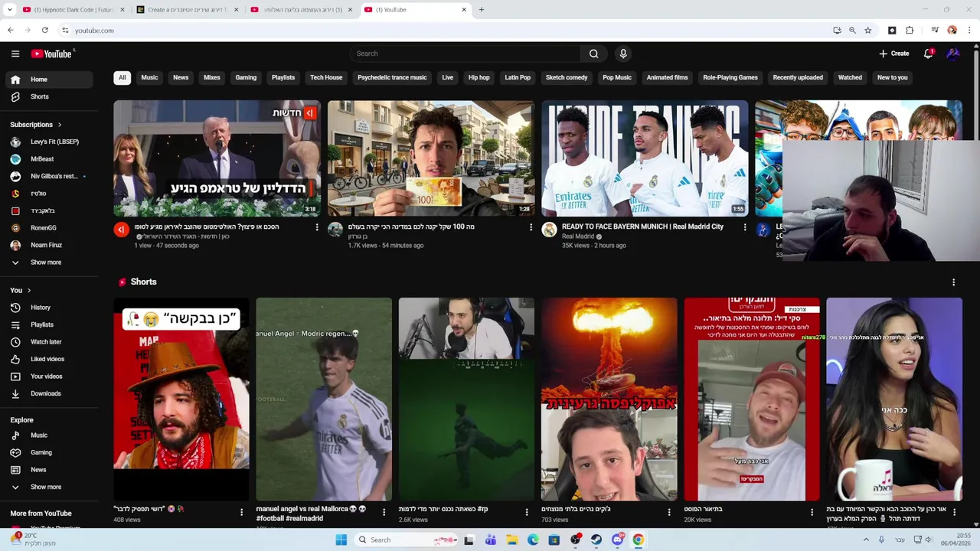Open Steam from the taskbar
The width and height of the screenshot is (980, 551).
[596, 540]
